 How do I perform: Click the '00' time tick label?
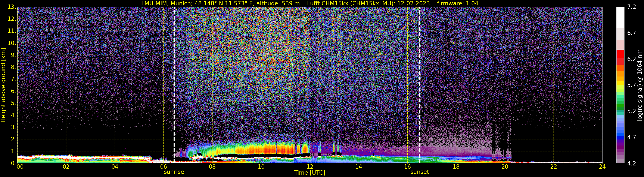20,167
